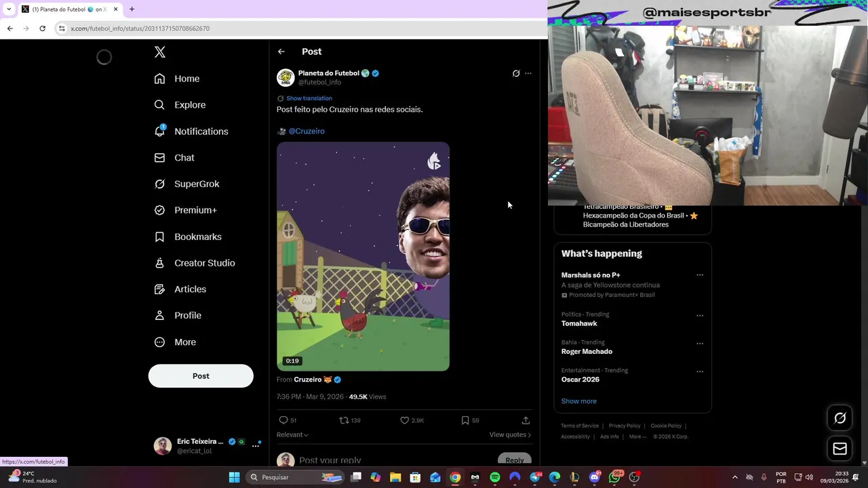
Task: Open a new browser tab
Action: (x=132, y=9)
